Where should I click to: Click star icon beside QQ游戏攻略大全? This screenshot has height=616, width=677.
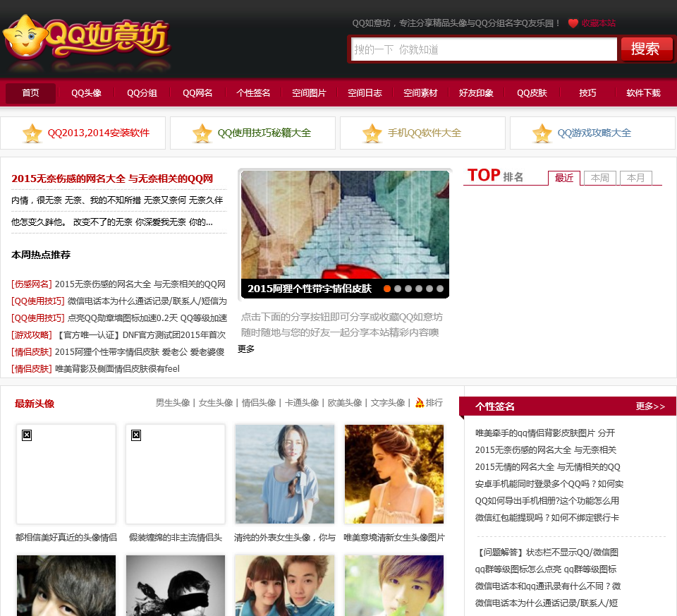542,133
